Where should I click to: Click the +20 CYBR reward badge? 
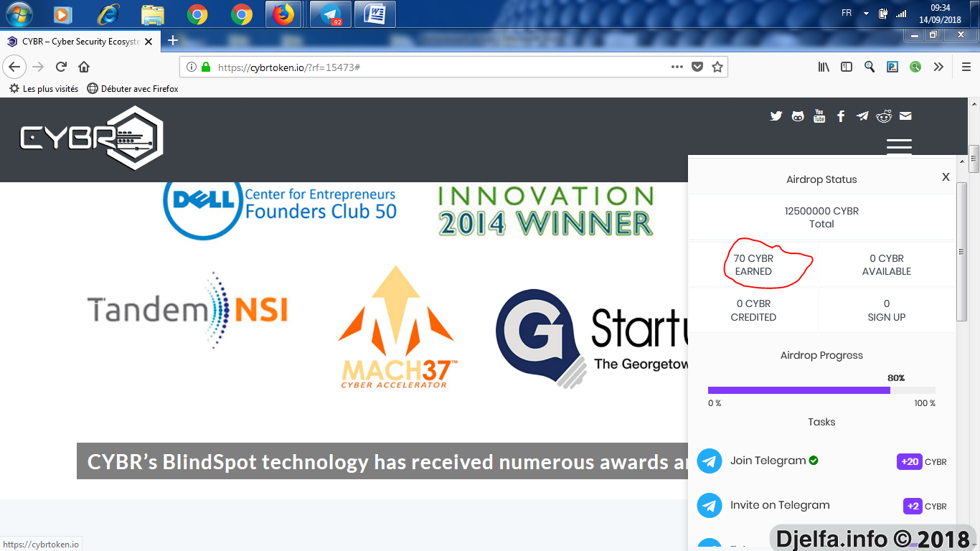[x=910, y=461]
